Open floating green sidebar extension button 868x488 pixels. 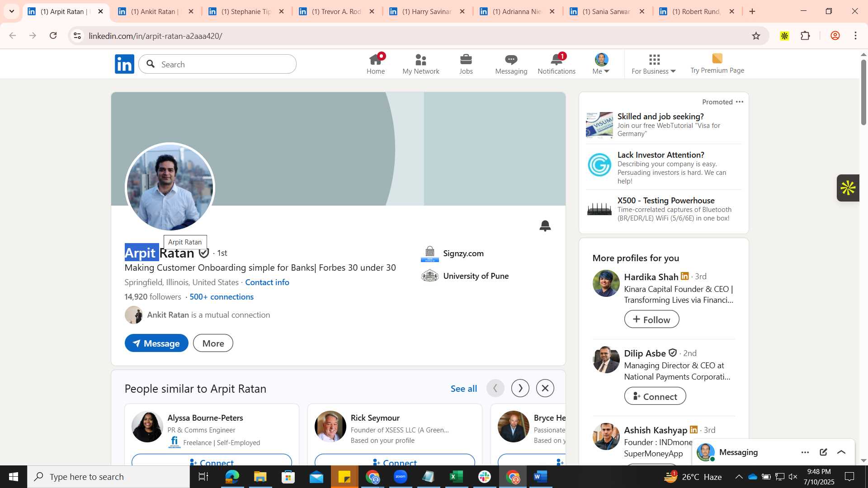tap(848, 188)
